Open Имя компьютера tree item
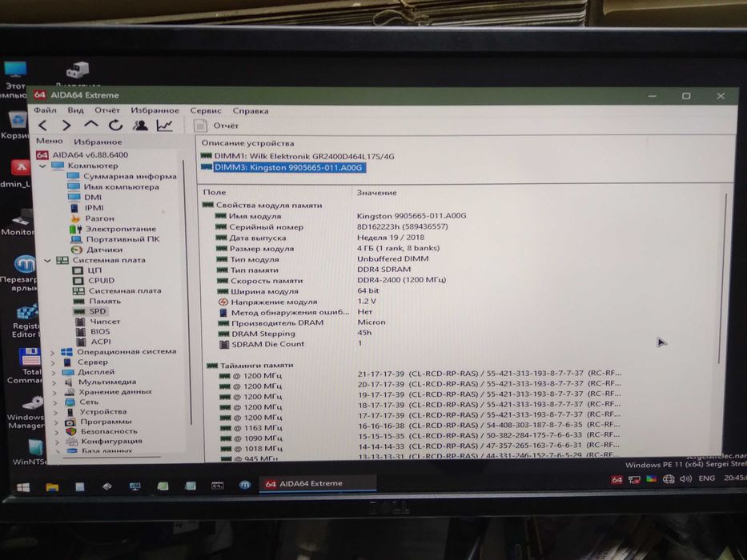The width and height of the screenshot is (747, 560). [114, 186]
